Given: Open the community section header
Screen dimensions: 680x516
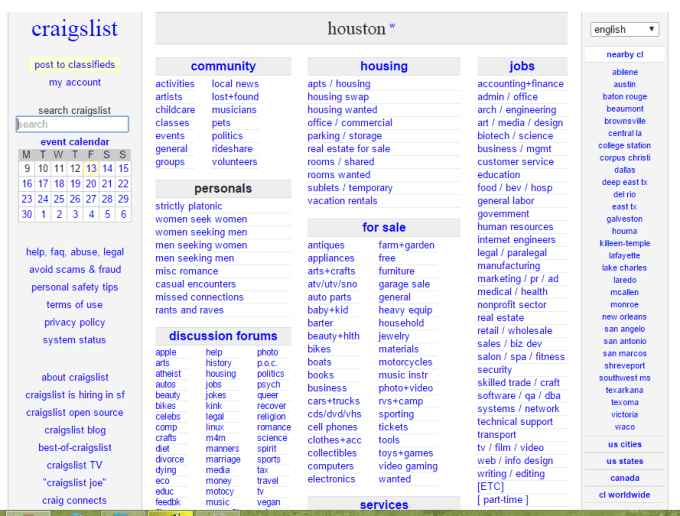Looking at the screenshot, I should (x=223, y=66).
